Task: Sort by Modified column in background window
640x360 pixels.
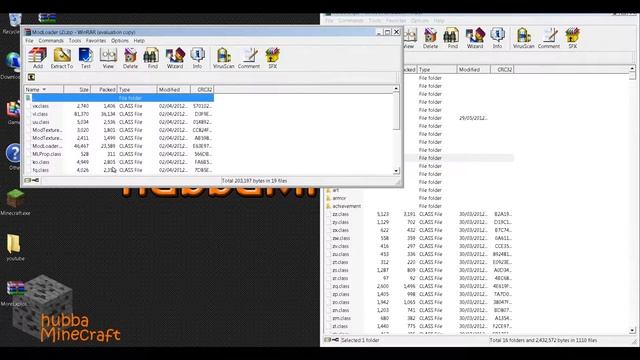Action: 473,70
